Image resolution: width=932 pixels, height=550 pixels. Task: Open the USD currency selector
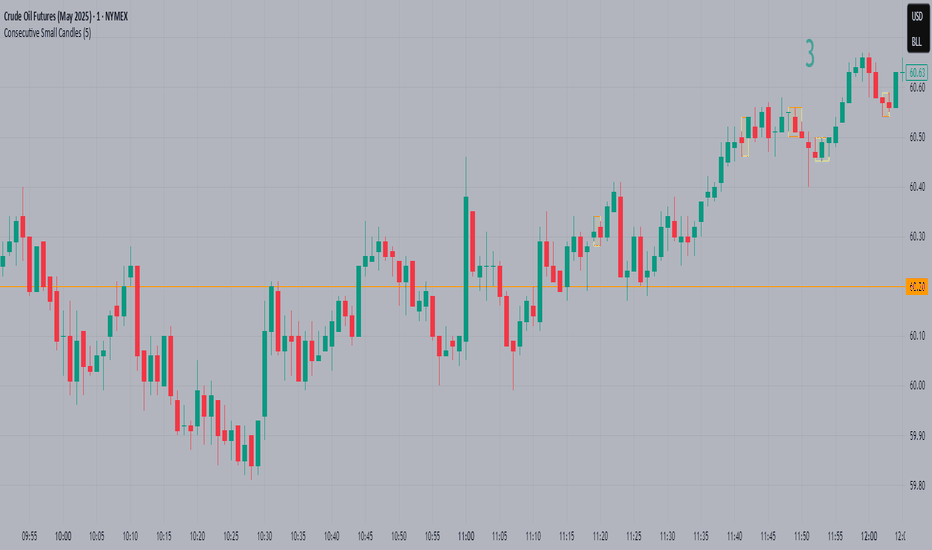[917, 17]
